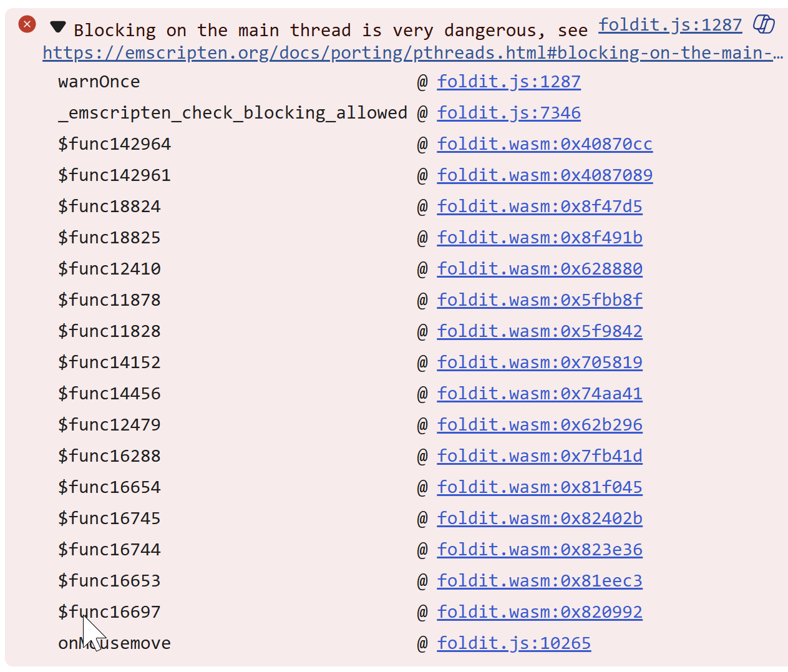The width and height of the screenshot is (788, 672).
Task: Open the foldit.wasm:0x5fbb8f link
Action: 539,300
